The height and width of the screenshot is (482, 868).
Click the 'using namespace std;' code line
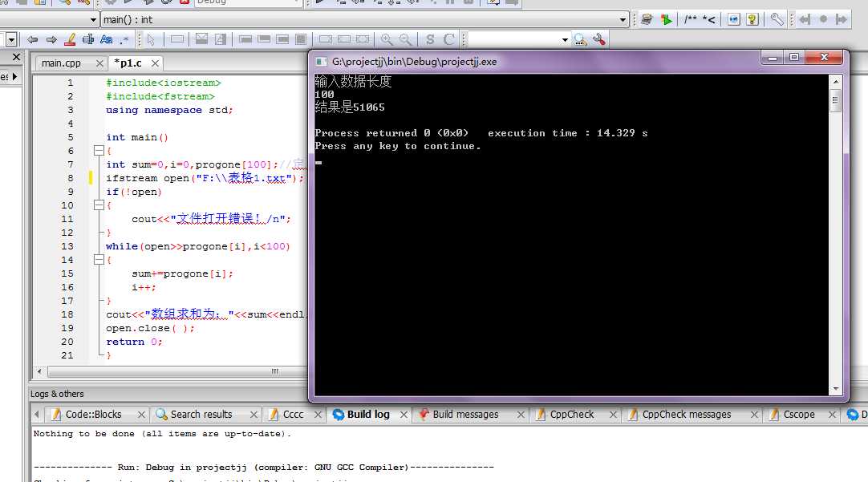pyautogui.click(x=169, y=110)
